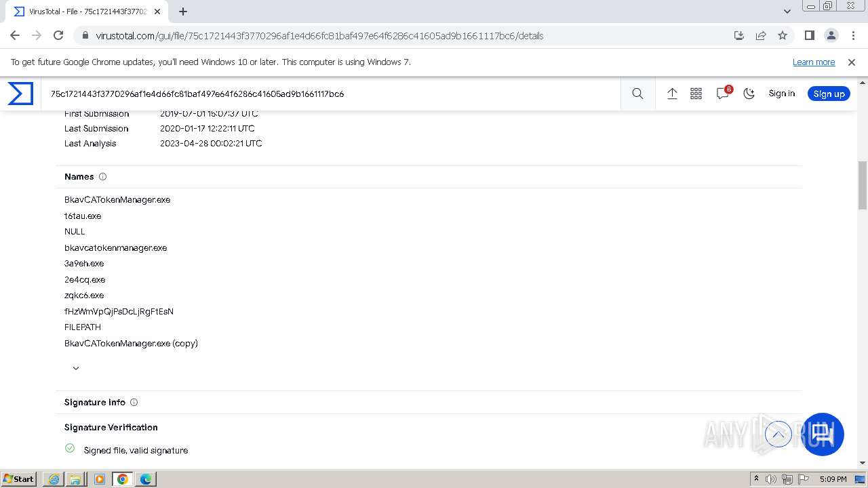Click the t6tau.exe name
Image resolution: width=868 pixels, height=488 pixels.
click(x=83, y=216)
